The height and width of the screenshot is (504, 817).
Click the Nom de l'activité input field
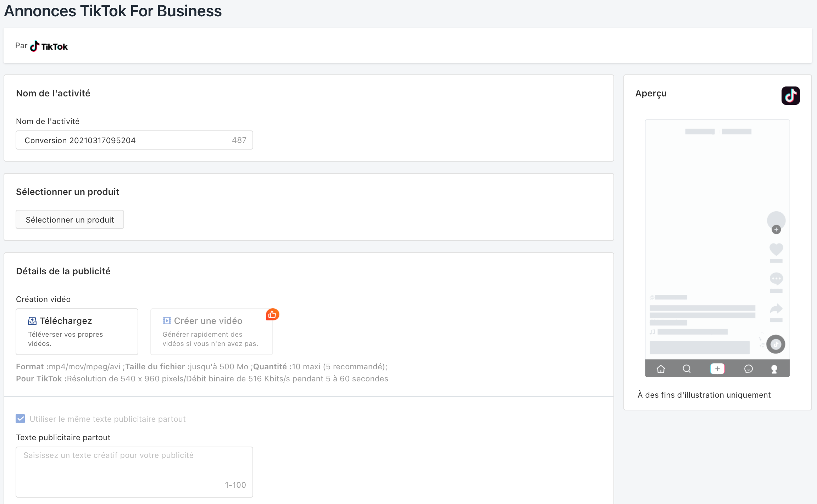pyautogui.click(x=134, y=140)
